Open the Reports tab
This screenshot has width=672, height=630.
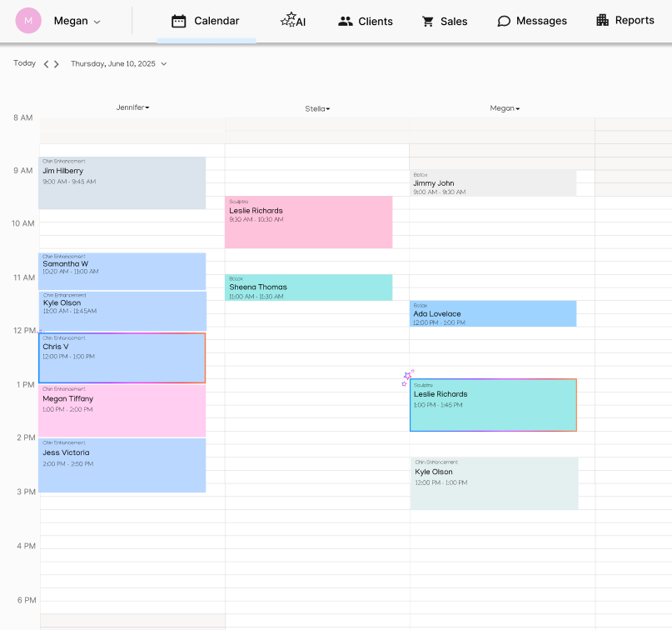click(625, 20)
